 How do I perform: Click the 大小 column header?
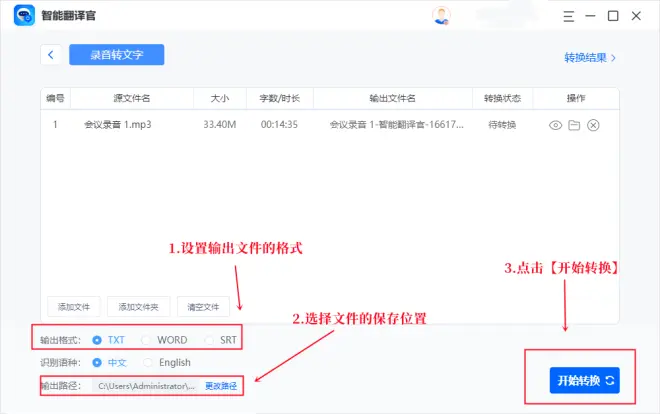coord(220,98)
